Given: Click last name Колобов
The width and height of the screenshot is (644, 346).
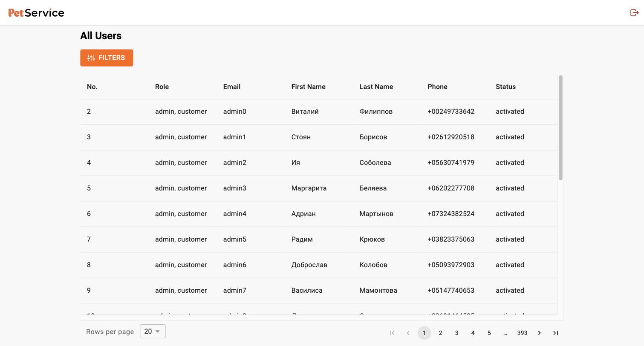Looking at the screenshot, I should (x=373, y=265).
